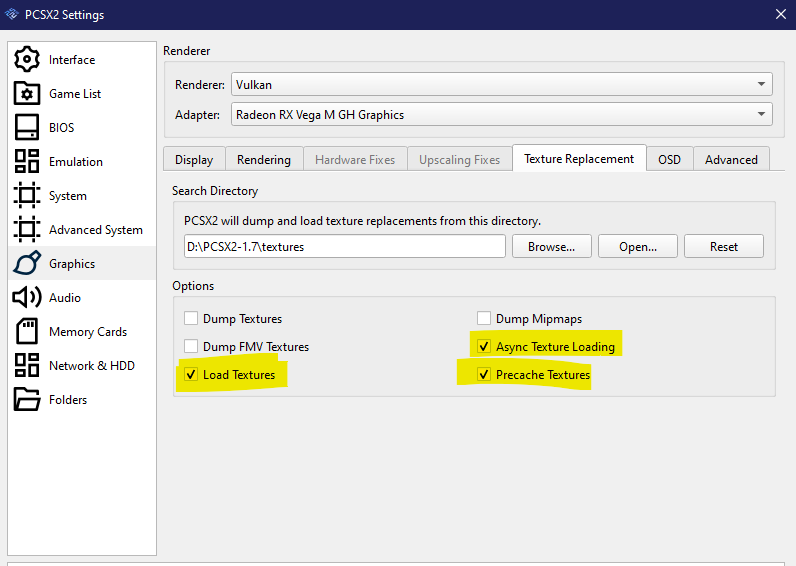Click the Game List folder icon
Image resolution: width=796 pixels, height=566 pixels.
tap(26, 93)
